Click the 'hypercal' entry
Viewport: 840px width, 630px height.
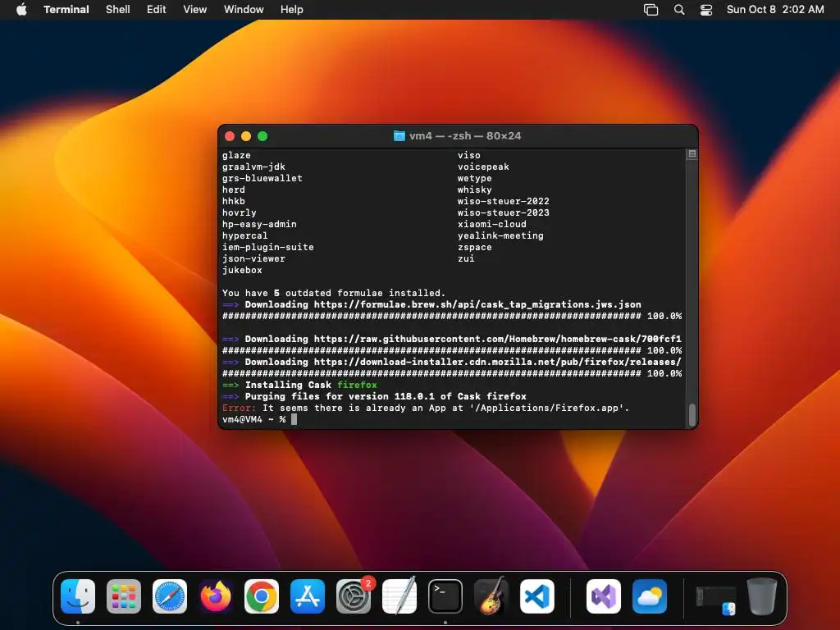tap(244, 235)
